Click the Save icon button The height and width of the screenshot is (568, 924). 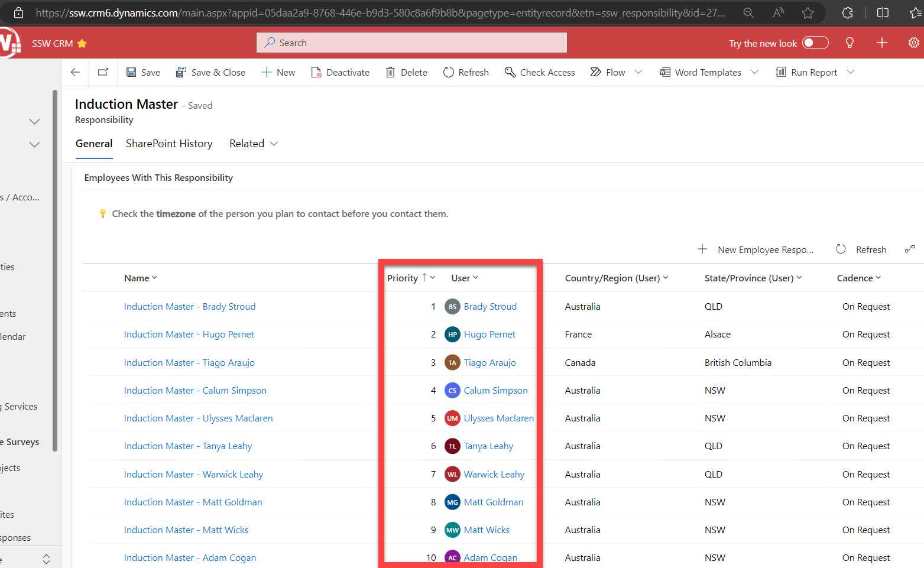pos(131,72)
